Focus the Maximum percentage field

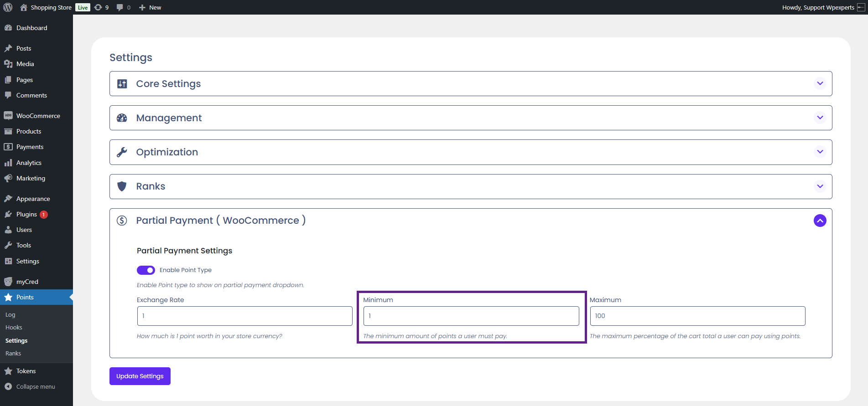697,316
